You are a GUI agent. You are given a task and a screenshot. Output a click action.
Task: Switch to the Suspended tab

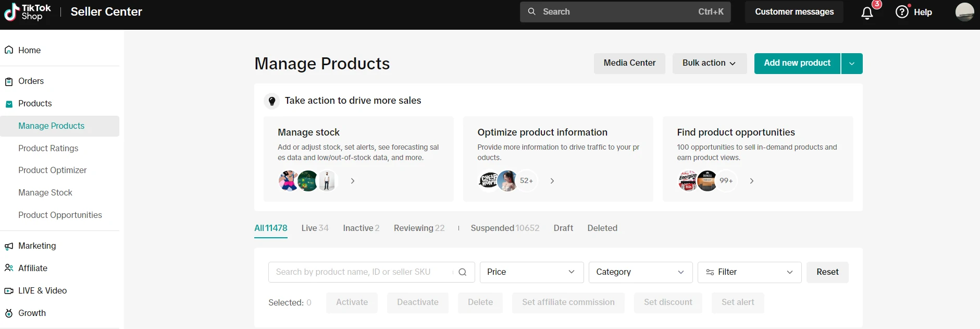(504, 228)
